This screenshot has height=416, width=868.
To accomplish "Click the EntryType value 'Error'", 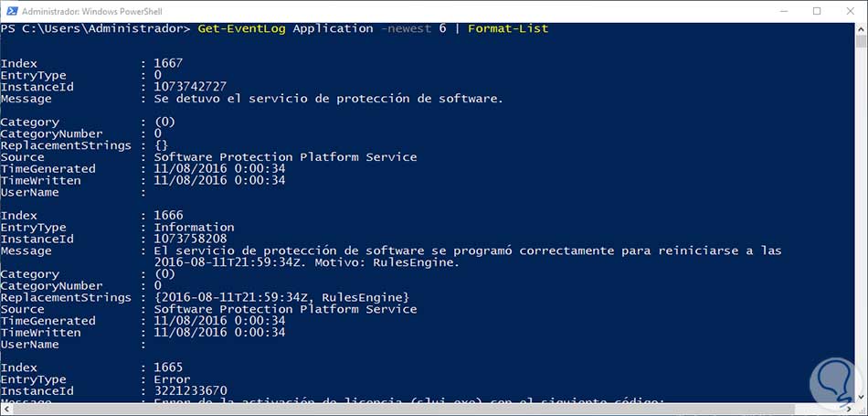I will coord(172,379).
